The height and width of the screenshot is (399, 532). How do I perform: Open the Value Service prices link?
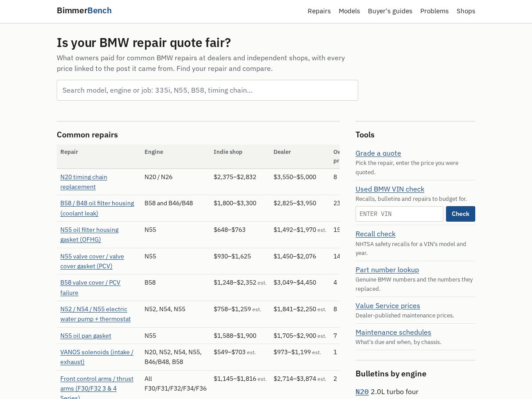click(x=387, y=305)
